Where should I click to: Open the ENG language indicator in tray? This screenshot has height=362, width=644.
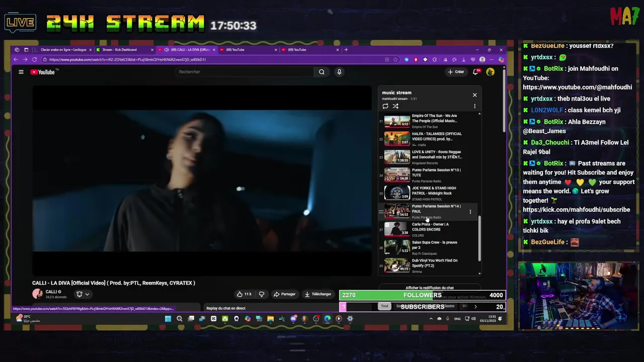457,319
